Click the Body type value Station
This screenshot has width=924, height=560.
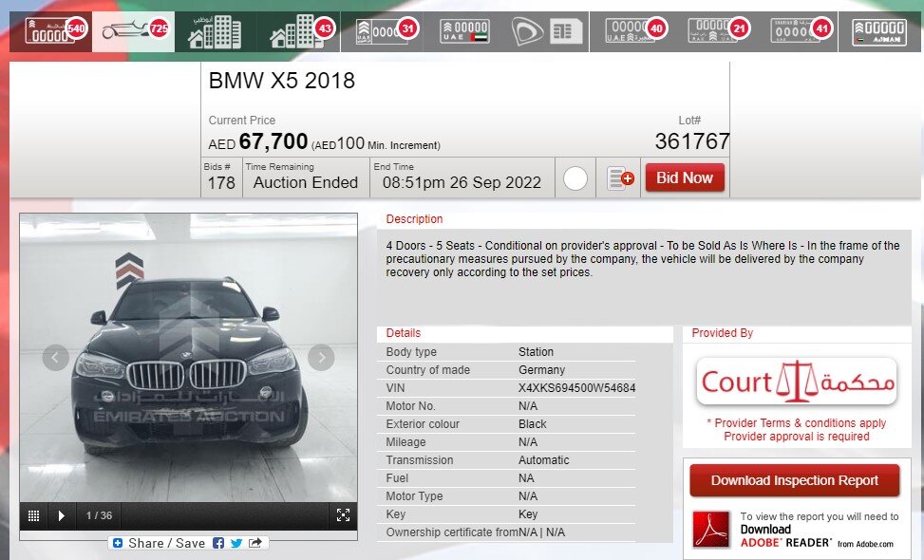(536, 351)
